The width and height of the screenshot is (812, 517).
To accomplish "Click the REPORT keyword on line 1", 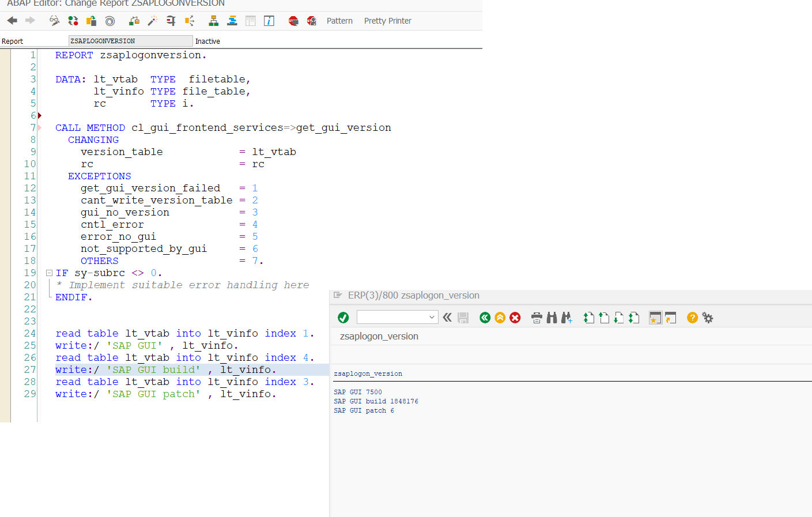I will [x=74, y=55].
